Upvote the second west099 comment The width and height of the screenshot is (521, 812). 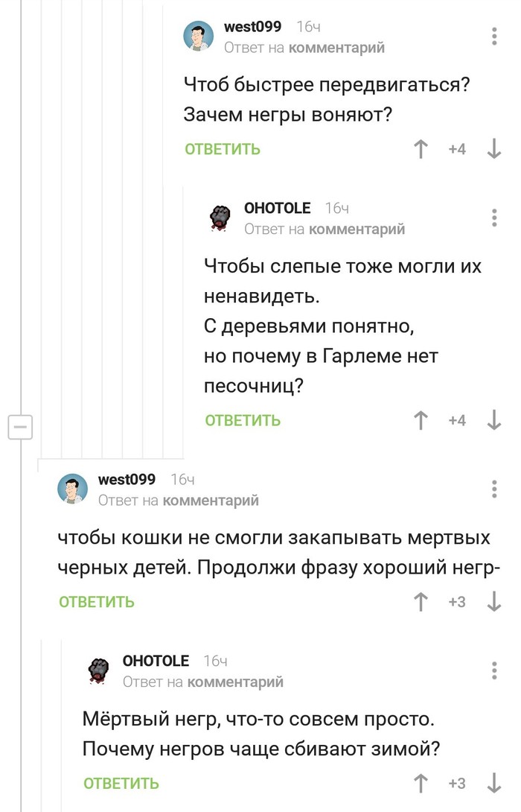[421, 602]
